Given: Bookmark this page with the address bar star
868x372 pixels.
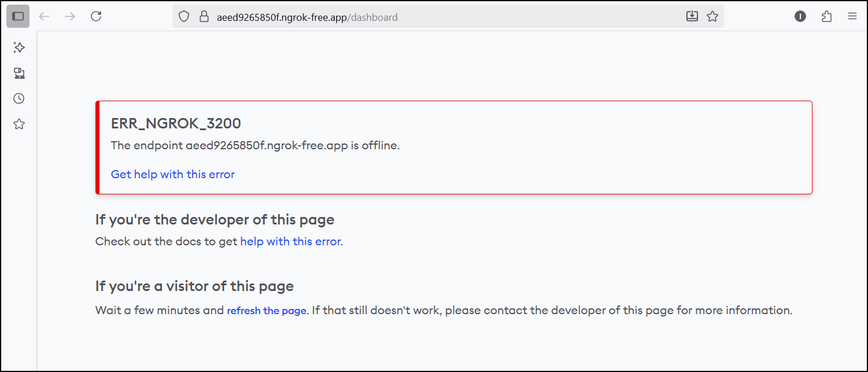Looking at the screenshot, I should coord(712,16).
